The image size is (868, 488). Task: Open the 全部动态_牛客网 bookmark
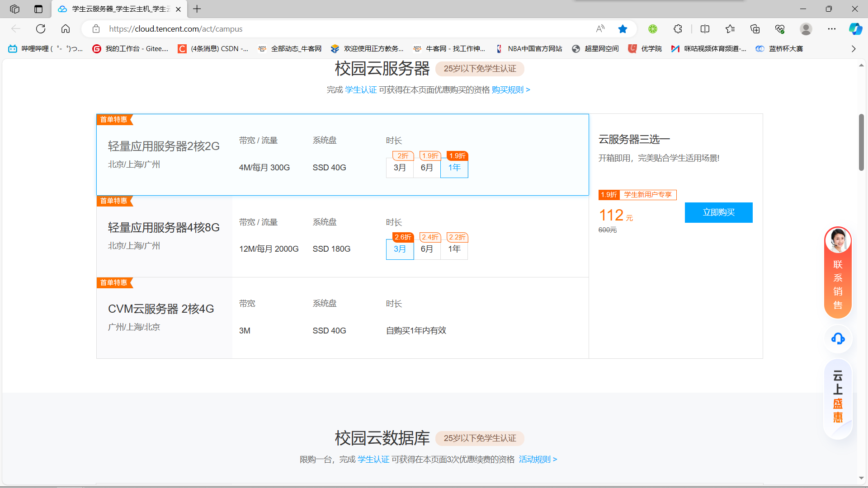(290, 49)
